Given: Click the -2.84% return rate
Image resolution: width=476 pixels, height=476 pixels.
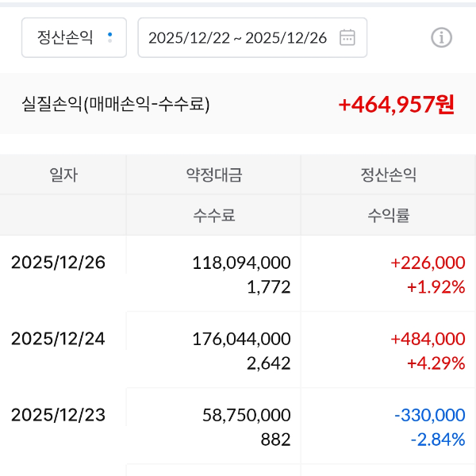Looking at the screenshot, I should point(437,440).
